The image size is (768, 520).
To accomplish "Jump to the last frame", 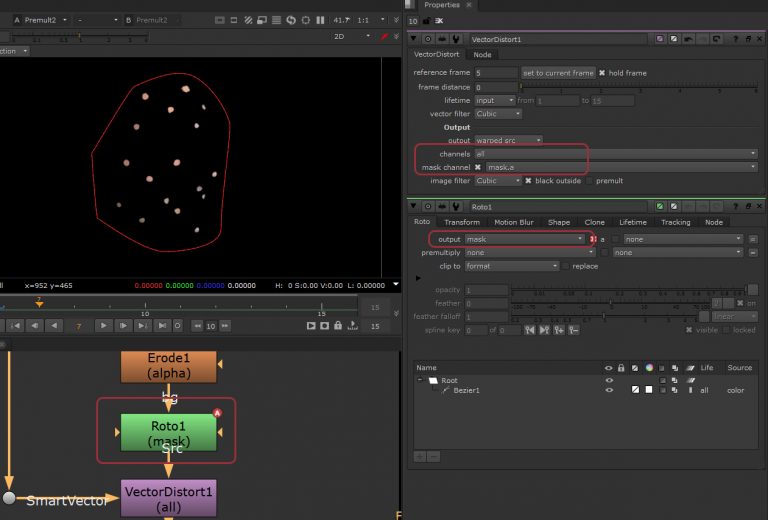I will [162, 326].
